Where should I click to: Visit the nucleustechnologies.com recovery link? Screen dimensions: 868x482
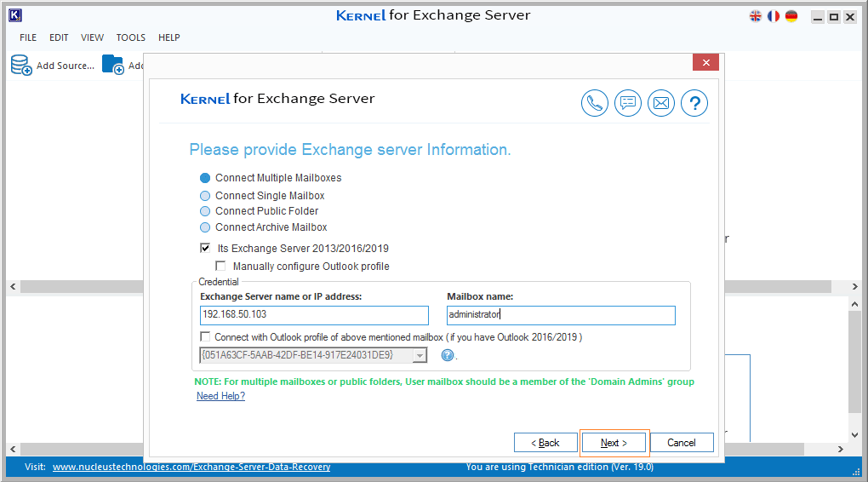[x=191, y=467]
